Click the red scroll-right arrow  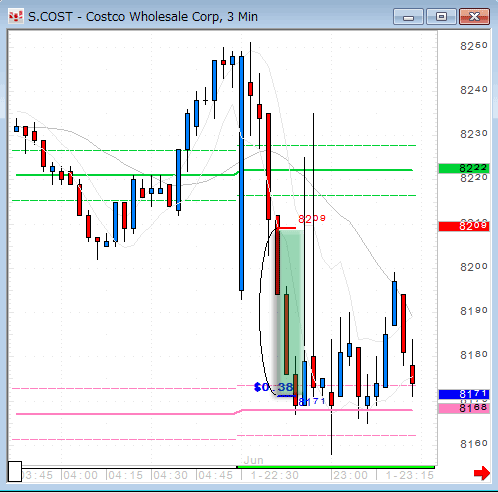pos(482,473)
